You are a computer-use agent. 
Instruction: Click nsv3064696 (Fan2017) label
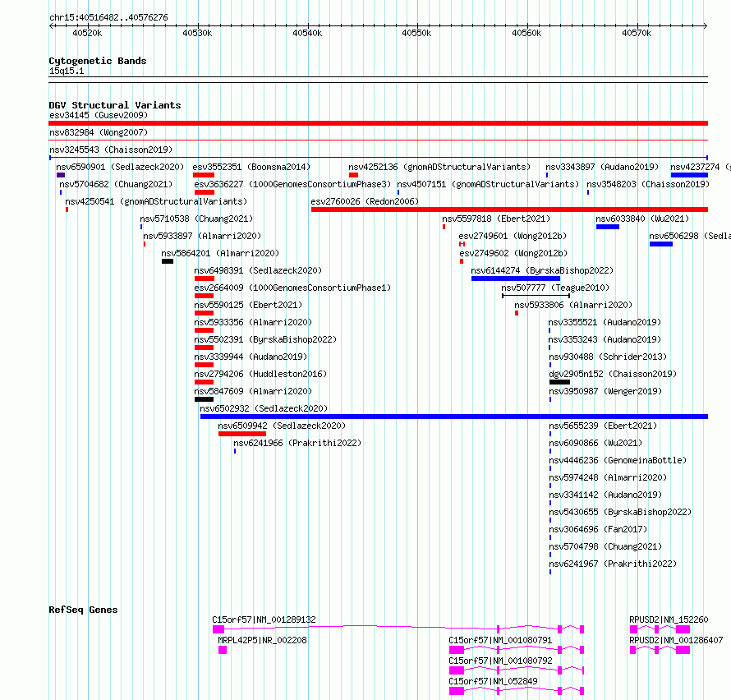coord(598,529)
